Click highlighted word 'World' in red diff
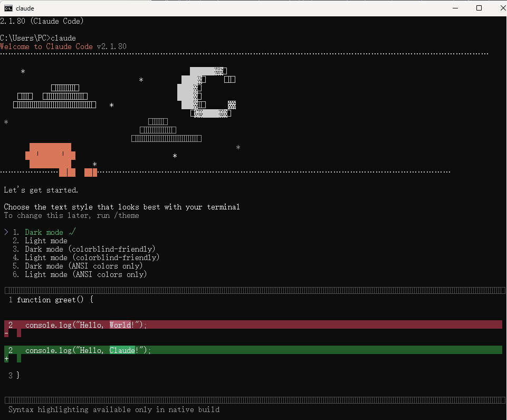This screenshot has height=420, width=507. pyautogui.click(x=120, y=325)
